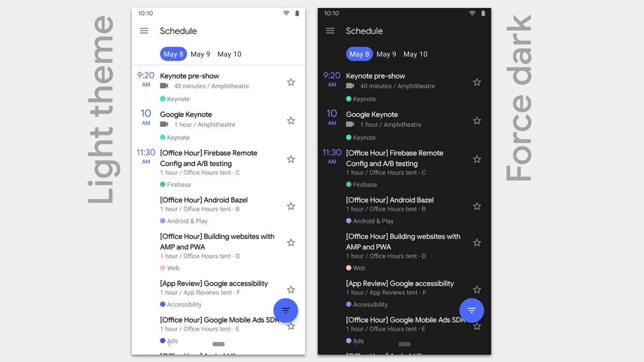The height and width of the screenshot is (362, 644).
Task: Star Android Bazel session in dark theme
Action: click(477, 206)
